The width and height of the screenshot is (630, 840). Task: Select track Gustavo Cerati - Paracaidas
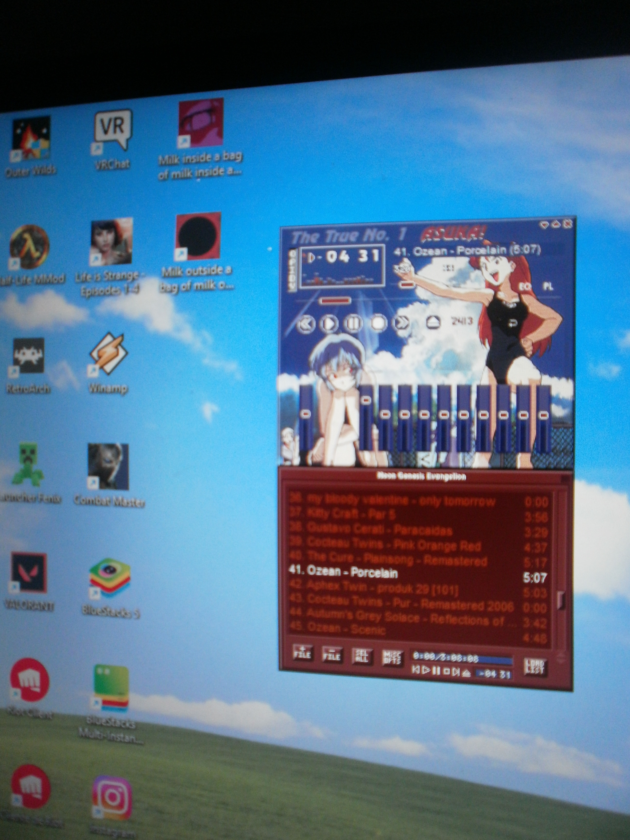[419, 530]
